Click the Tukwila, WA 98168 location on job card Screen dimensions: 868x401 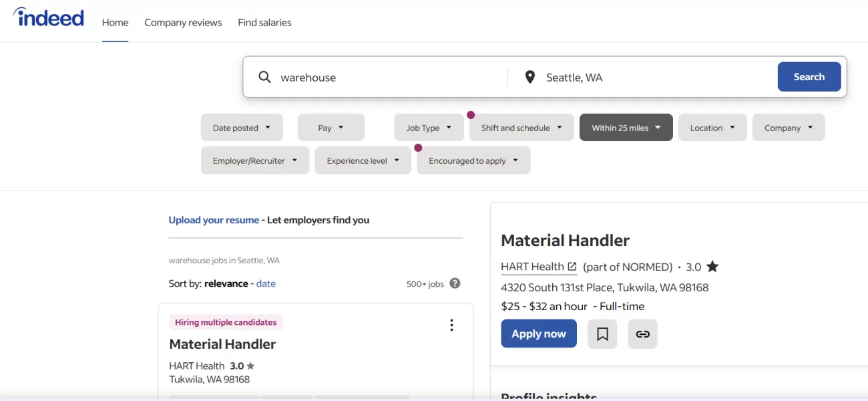[210, 380]
